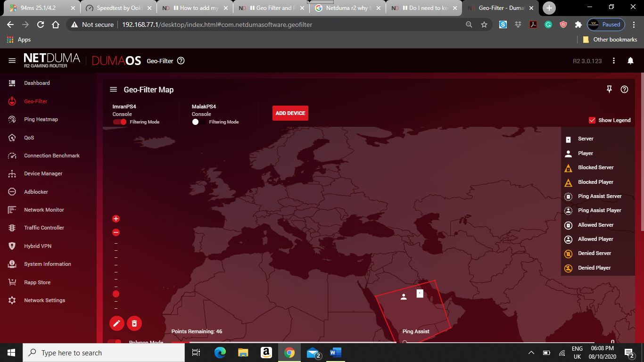Viewport: 644px width, 362px height.
Task: Click the Rapp Store cart icon
Action: (12, 282)
